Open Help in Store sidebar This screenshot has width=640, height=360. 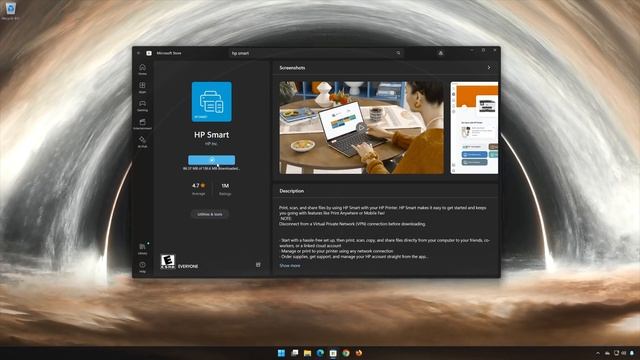(142, 267)
